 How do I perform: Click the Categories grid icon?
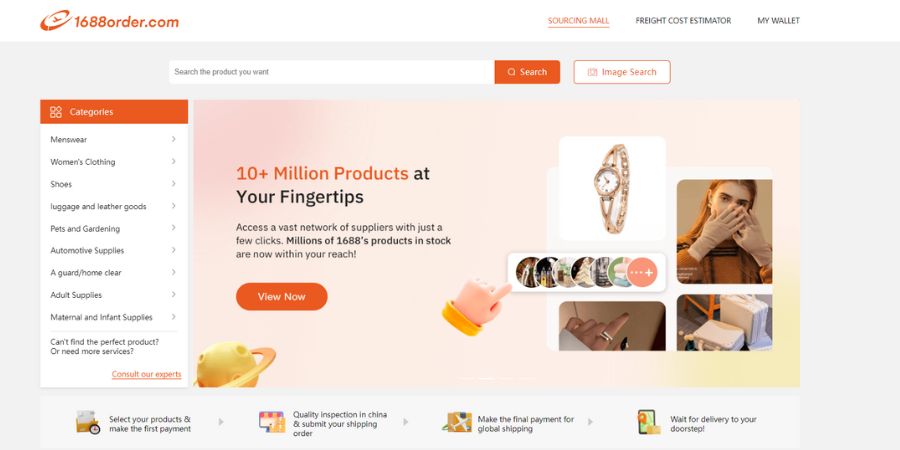(56, 112)
